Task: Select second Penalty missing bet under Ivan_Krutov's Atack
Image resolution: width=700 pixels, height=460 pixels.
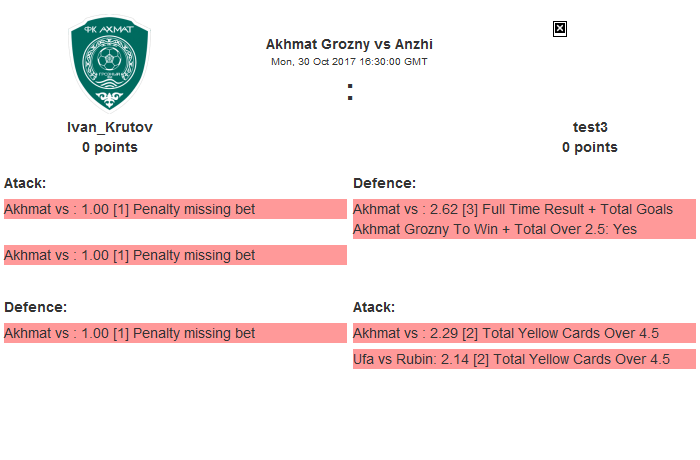Action: [130, 255]
